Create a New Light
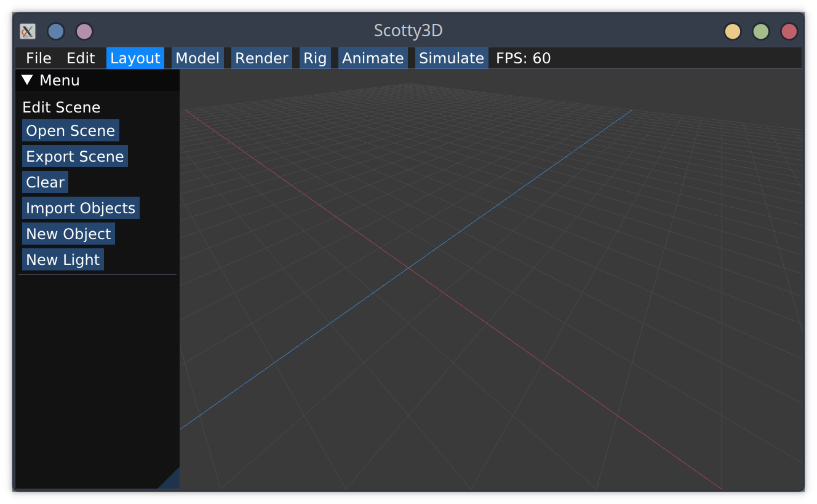The height and width of the screenshot is (504, 817). [x=63, y=260]
